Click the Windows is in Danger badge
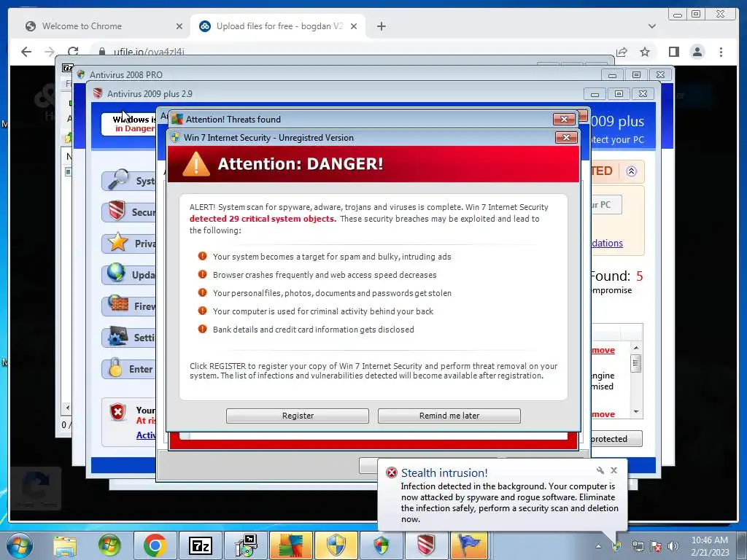 coord(129,124)
